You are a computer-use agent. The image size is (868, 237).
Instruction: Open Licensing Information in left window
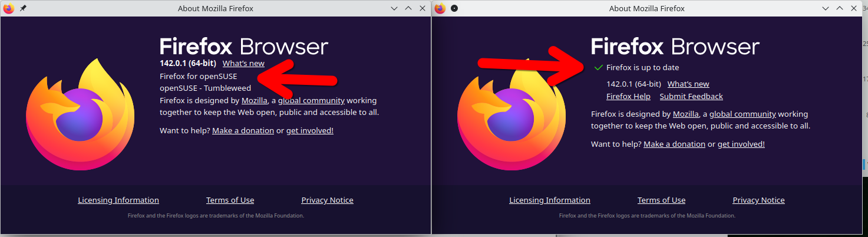click(x=118, y=200)
